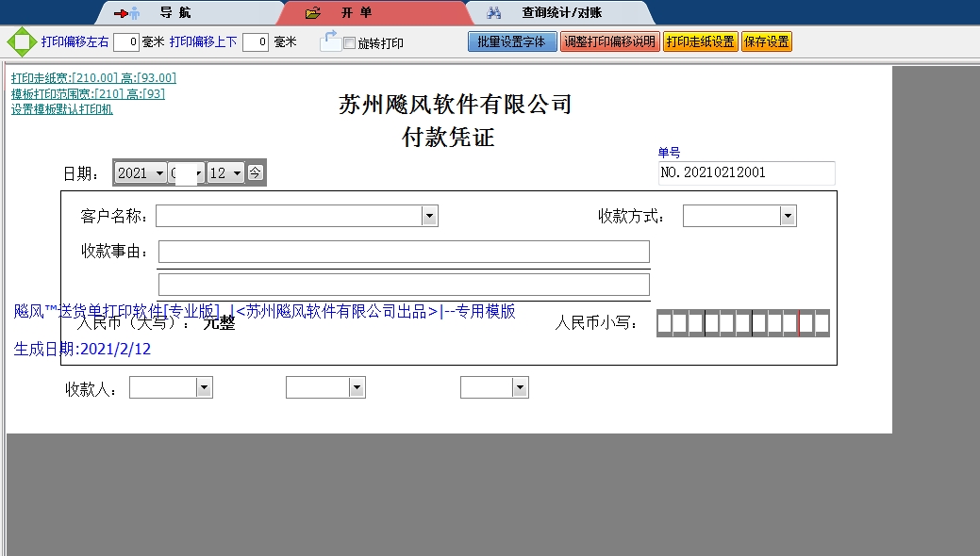This screenshot has height=556, width=980.
Task: Open the 收款方式 dropdown
Action: 788,215
